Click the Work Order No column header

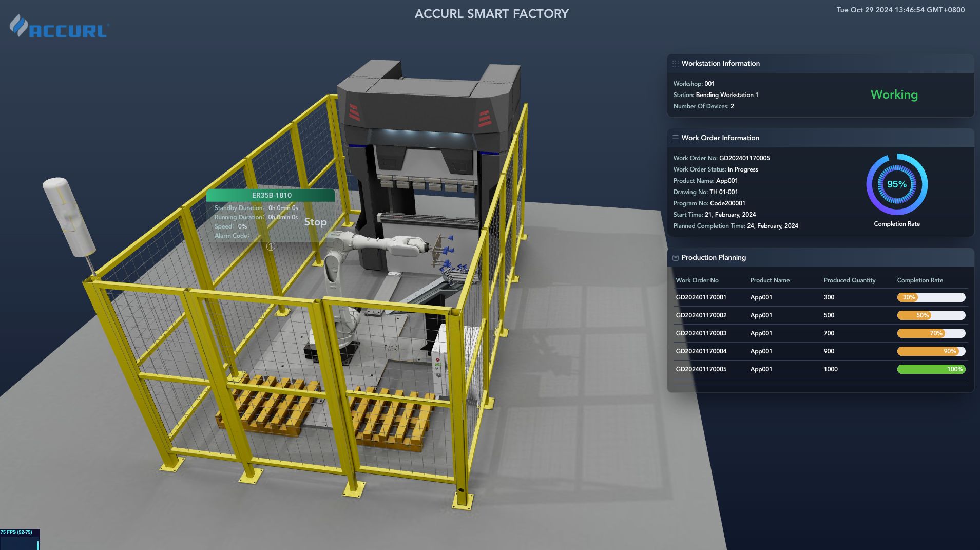pyautogui.click(x=697, y=280)
